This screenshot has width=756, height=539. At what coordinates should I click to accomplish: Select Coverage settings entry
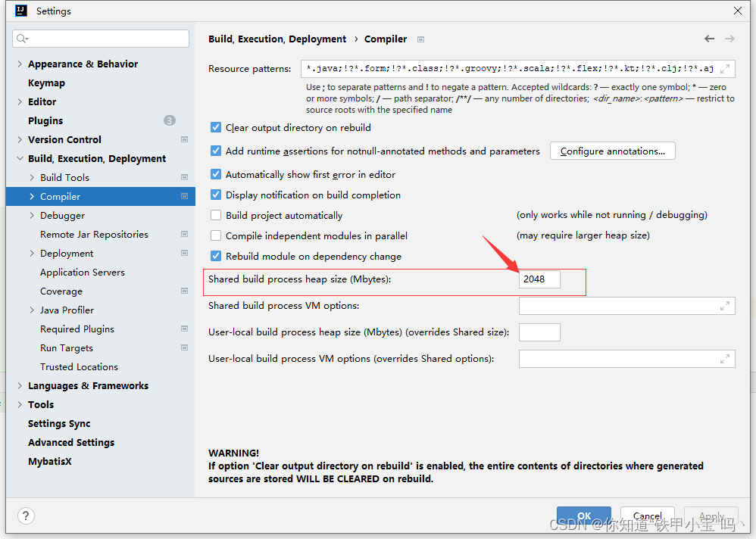coord(61,291)
